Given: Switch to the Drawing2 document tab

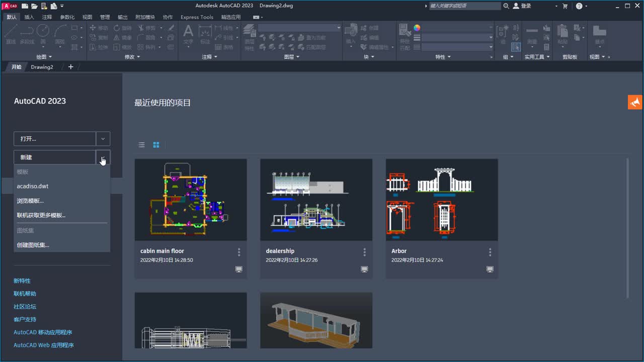Looking at the screenshot, I should pos(42,67).
